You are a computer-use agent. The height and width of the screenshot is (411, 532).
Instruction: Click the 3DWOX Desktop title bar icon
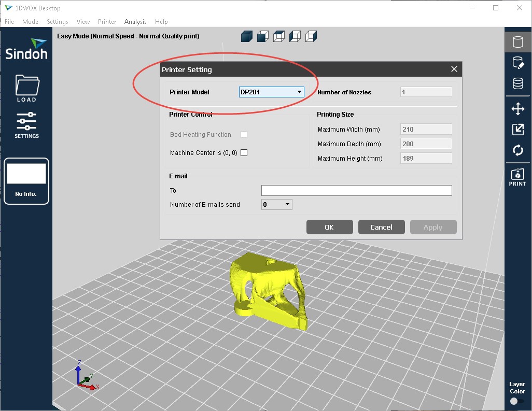[x=8, y=8]
